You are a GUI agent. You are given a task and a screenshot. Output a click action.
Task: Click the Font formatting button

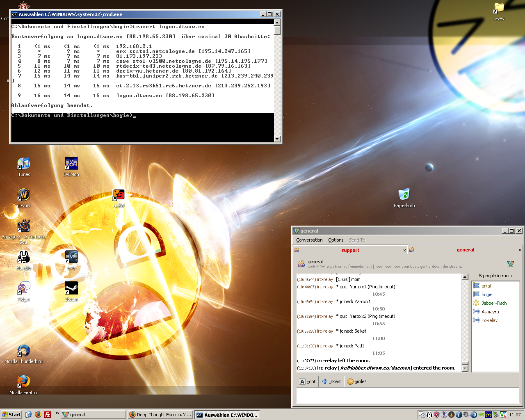click(x=308, y=381)
